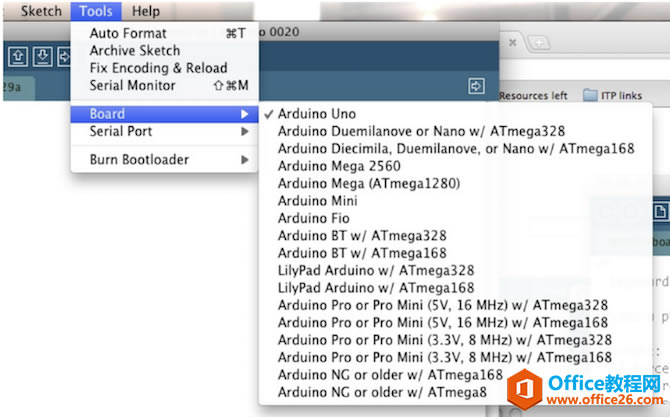Pick Pro Mini (3.3V, 8 MHz) w/ ATmega328
Image resolution: width=670 pixels, height=417 pixels.
click(455, 340)
